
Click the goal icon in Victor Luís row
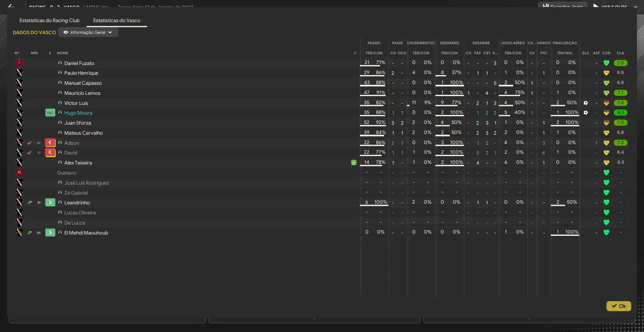(x=586, y=103)
